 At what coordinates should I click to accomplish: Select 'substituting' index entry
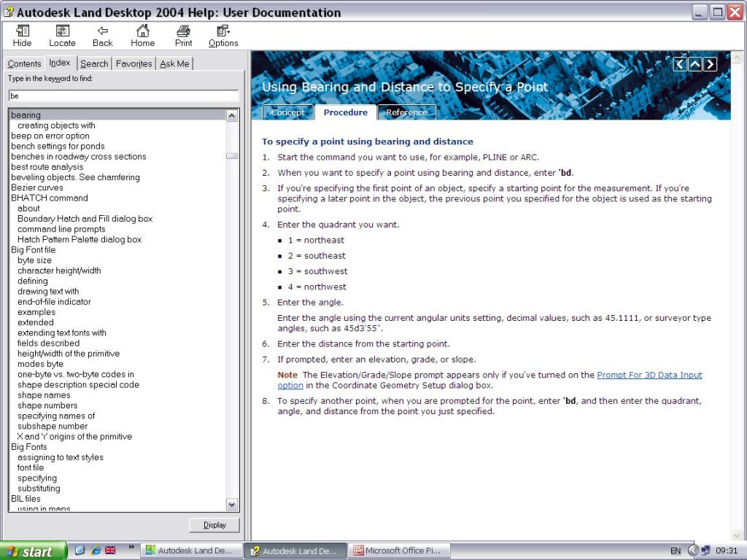[39, 489]
